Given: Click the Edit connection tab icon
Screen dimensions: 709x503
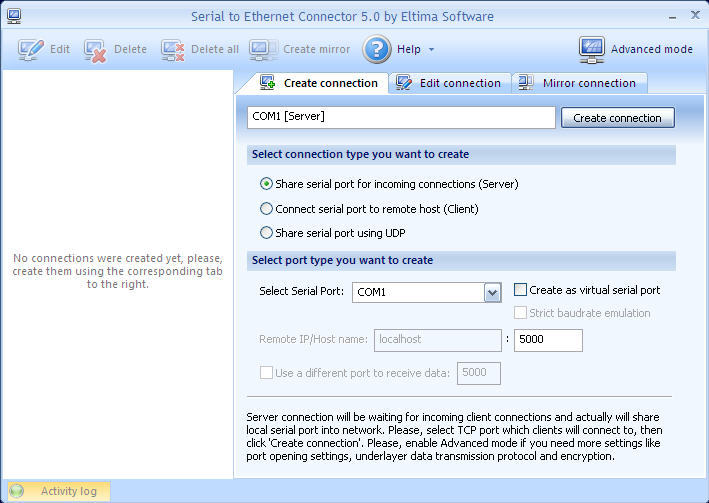Looking at the screenshot, I should point(403,82).
